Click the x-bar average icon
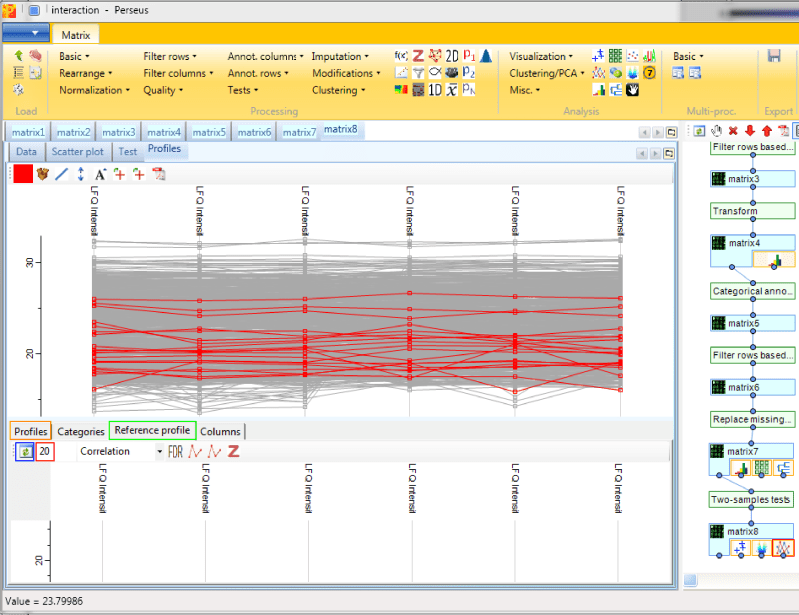This screenshot has width=799, height=615. [x=452, y=90]
